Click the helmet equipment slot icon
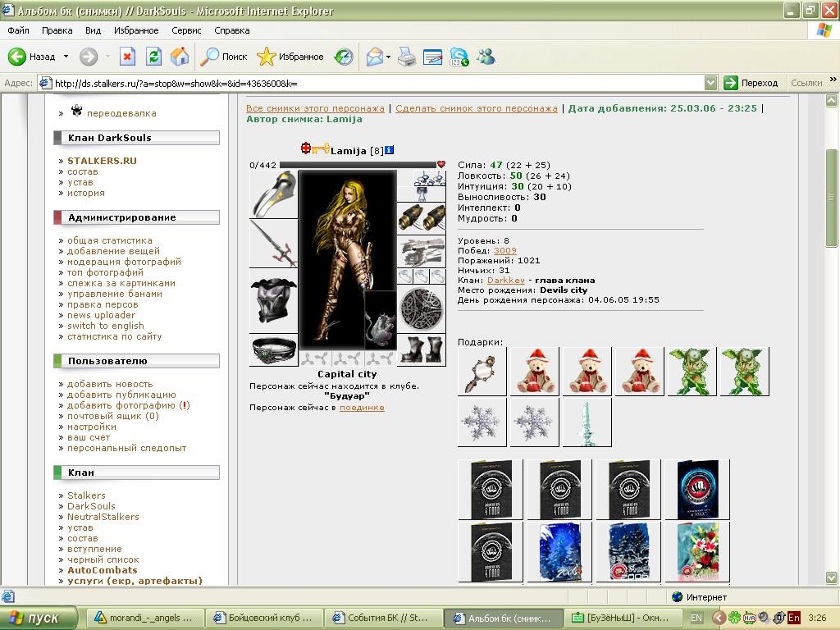The width and height of the screenshot is (840, 630). point(273,194)
